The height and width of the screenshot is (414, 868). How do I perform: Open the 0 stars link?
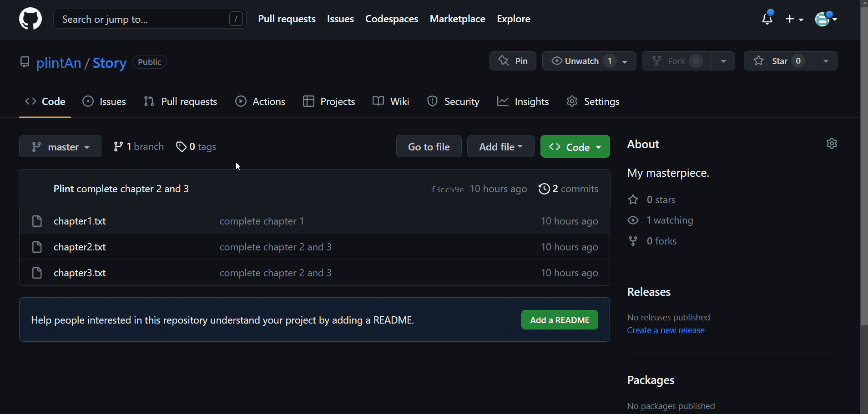(651, 200)
